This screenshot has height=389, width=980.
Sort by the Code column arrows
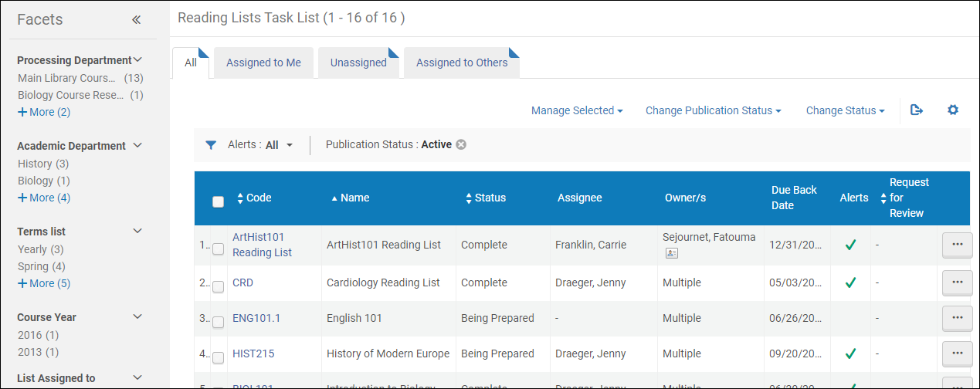(239, 198)
